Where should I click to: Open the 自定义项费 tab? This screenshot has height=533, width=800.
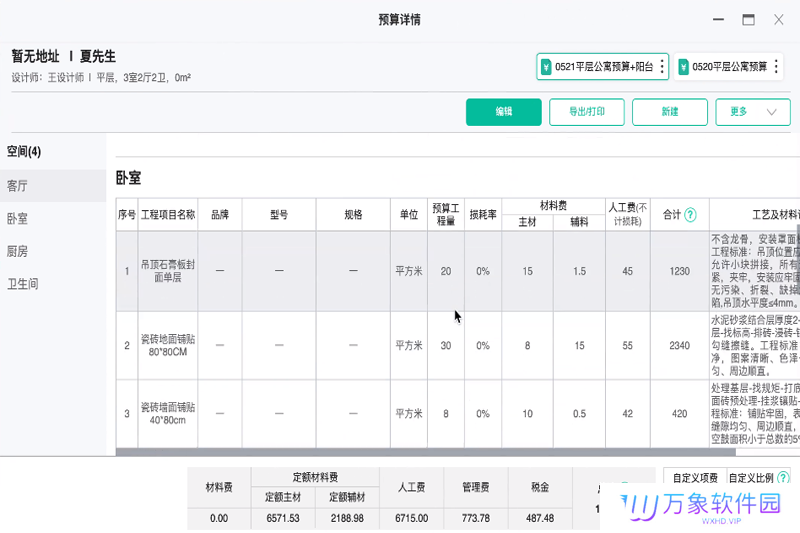click(x=695, y=478)
